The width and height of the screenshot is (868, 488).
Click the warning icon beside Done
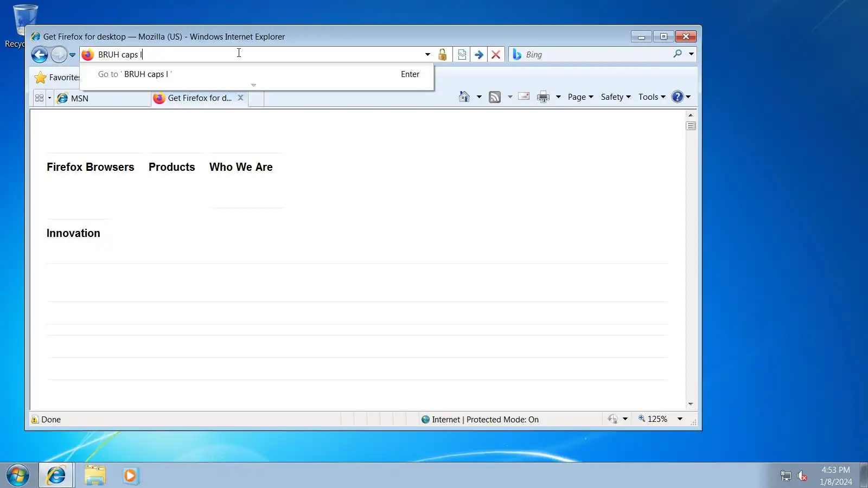pyautogui.click(x=35, y=420)
